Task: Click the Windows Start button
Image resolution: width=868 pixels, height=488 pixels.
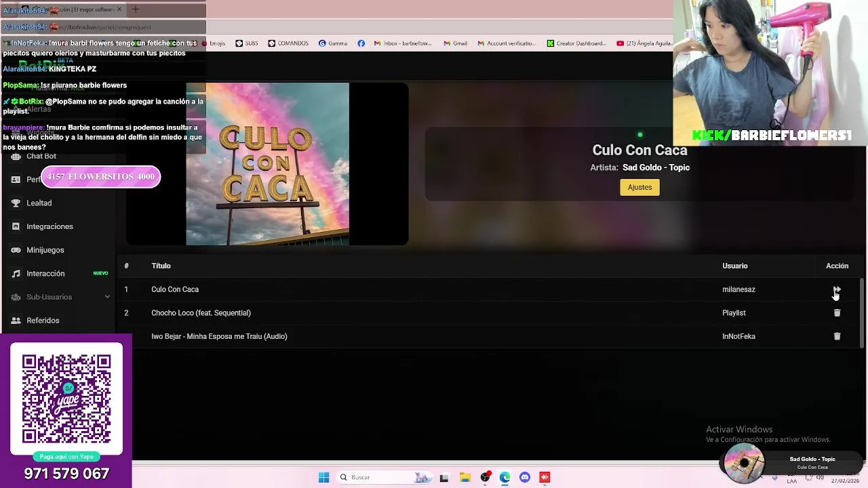Action: (323, 477)
